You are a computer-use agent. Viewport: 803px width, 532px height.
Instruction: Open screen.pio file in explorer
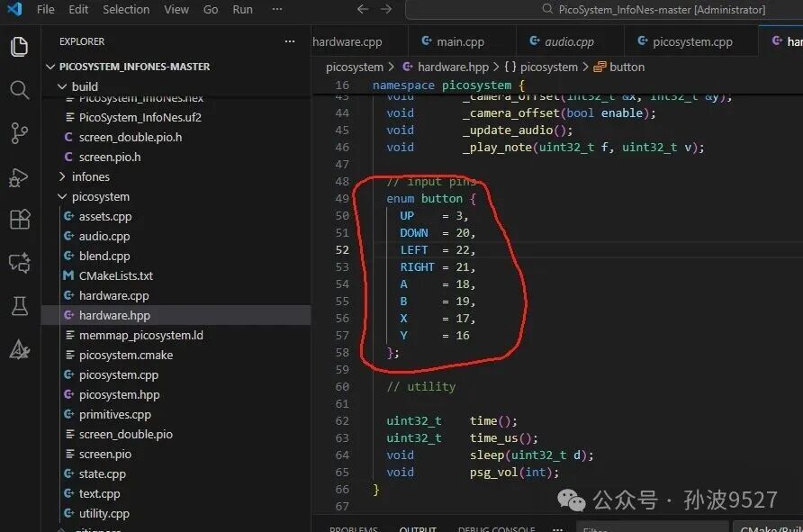tap(176, 455)
